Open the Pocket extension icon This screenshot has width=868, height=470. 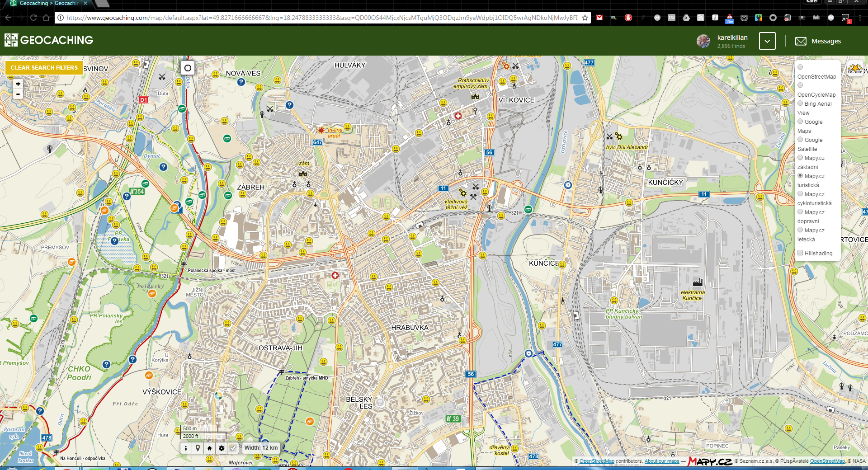click(744, 18)
